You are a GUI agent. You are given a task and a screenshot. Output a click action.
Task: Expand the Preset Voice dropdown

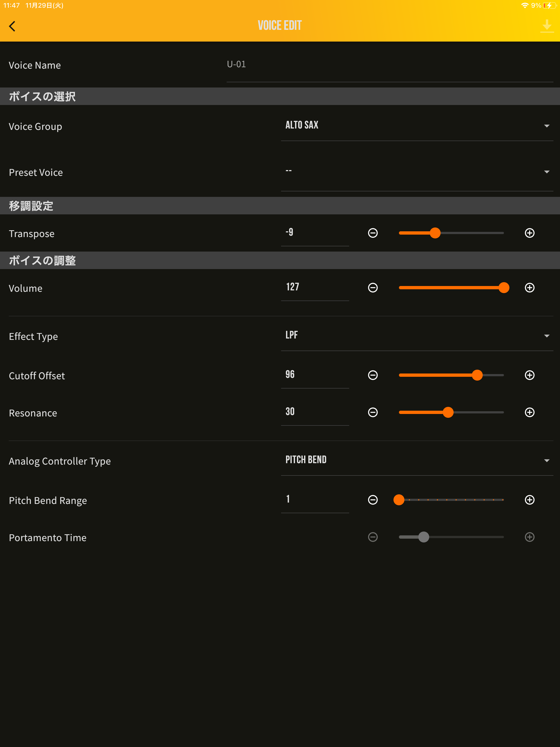pyautogui.click(x=417, y=171)
